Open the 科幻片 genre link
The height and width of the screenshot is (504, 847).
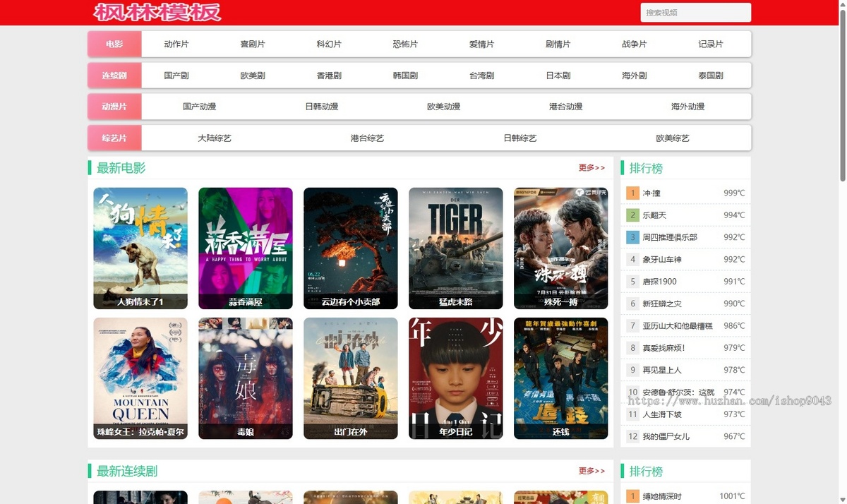(x=329, y=44)
